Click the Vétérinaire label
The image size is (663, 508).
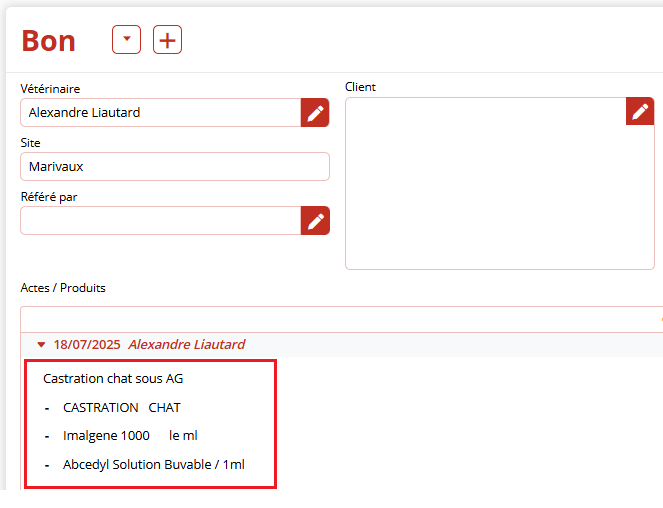50,89
